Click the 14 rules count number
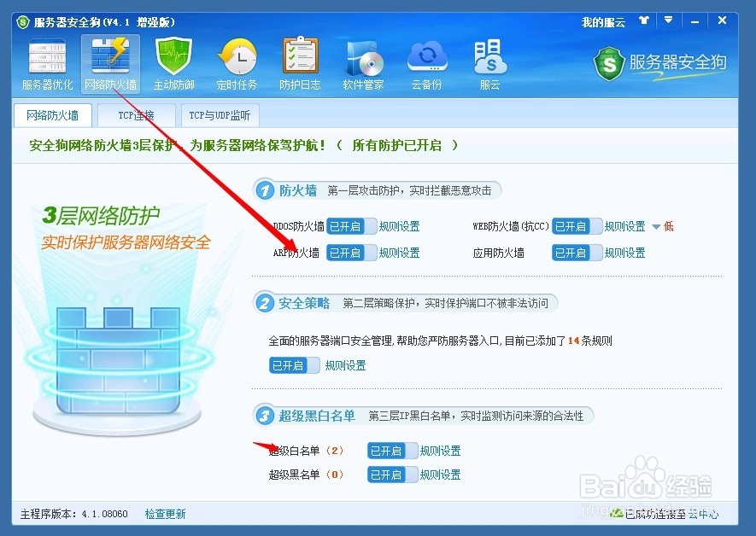This screenshot has width=756, height=536. pos(573,341)
